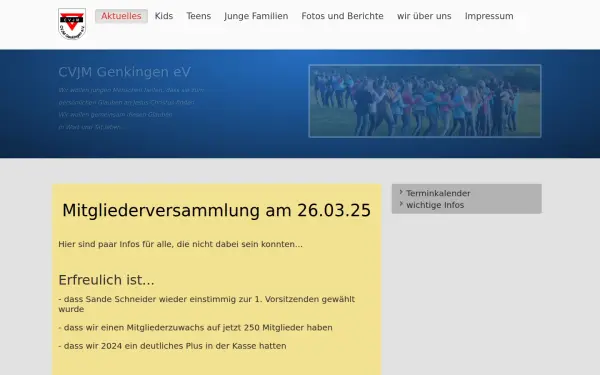The image size is (600, 375).
Task: Click the line about Sande Schneider
Action: click(207, 304)
